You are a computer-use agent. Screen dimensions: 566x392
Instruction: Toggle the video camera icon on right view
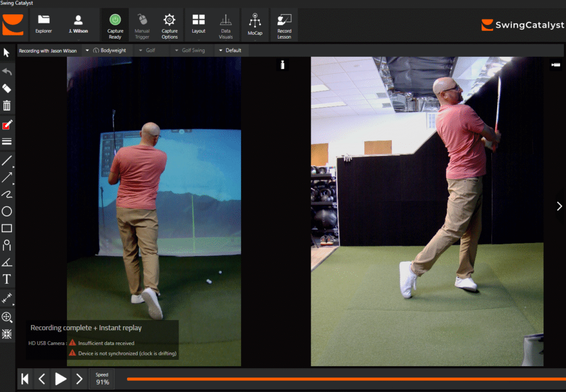[x=555, y=66]
